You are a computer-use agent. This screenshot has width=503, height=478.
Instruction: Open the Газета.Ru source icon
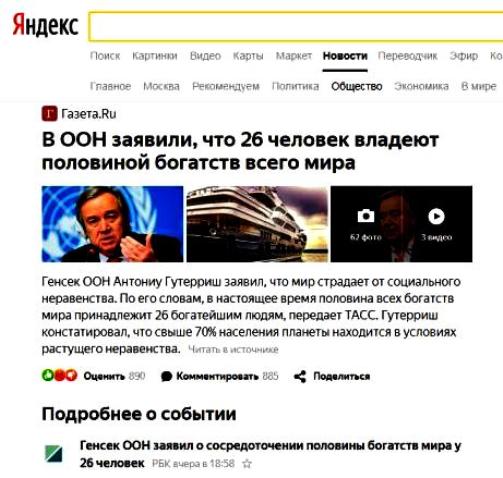[x=49, y=114]
